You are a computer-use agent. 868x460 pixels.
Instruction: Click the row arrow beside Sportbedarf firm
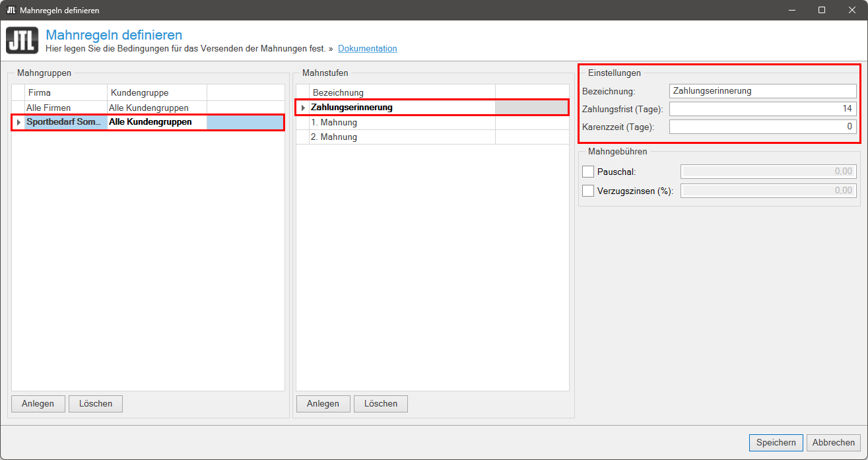coord(18,122)
